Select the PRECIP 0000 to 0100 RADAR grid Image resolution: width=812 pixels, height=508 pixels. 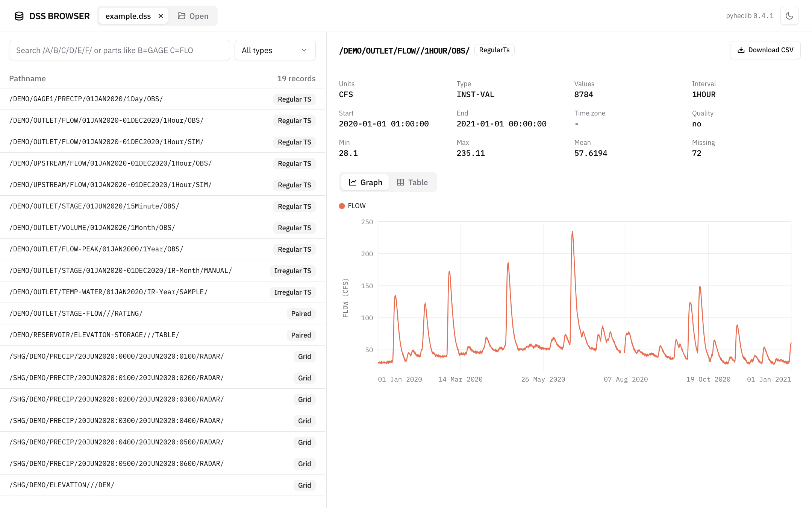point(162,356)
